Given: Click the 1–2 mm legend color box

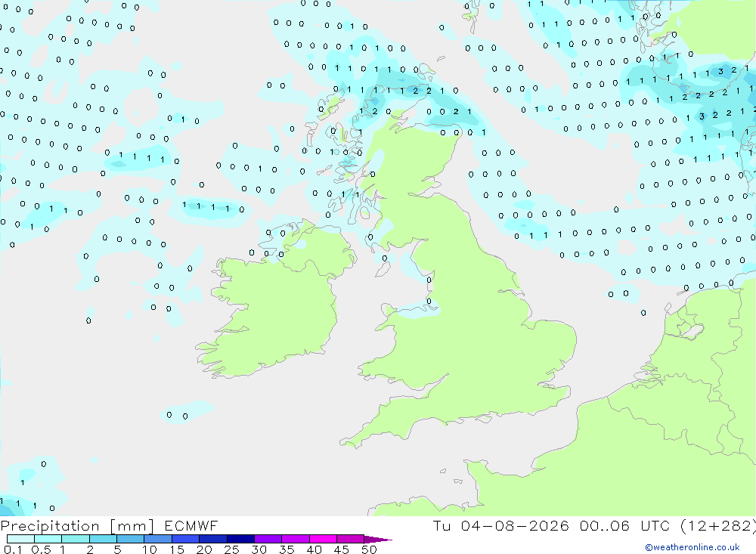Looking at the screenshot, I should [x=75, y=539].
